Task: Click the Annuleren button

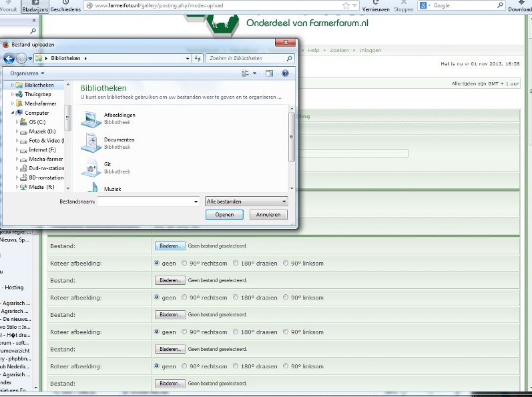Action: coord(268,215)
